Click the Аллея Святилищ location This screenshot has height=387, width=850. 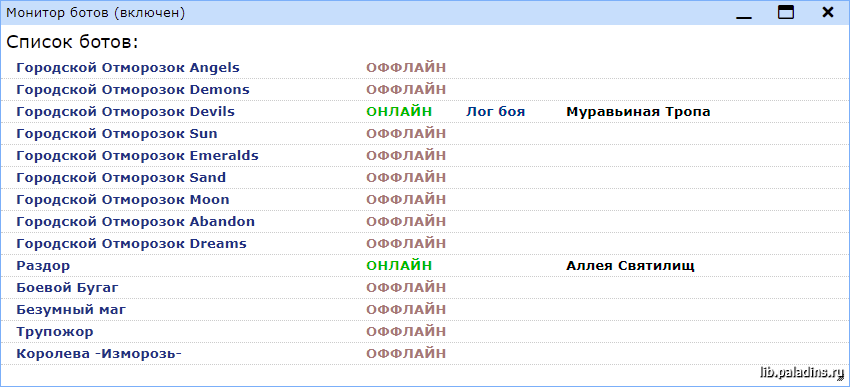(630, 266)
